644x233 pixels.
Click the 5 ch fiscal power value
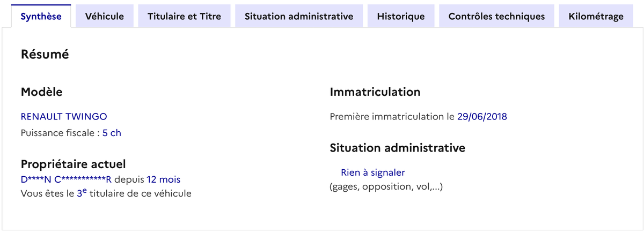(x=112, y=133)
